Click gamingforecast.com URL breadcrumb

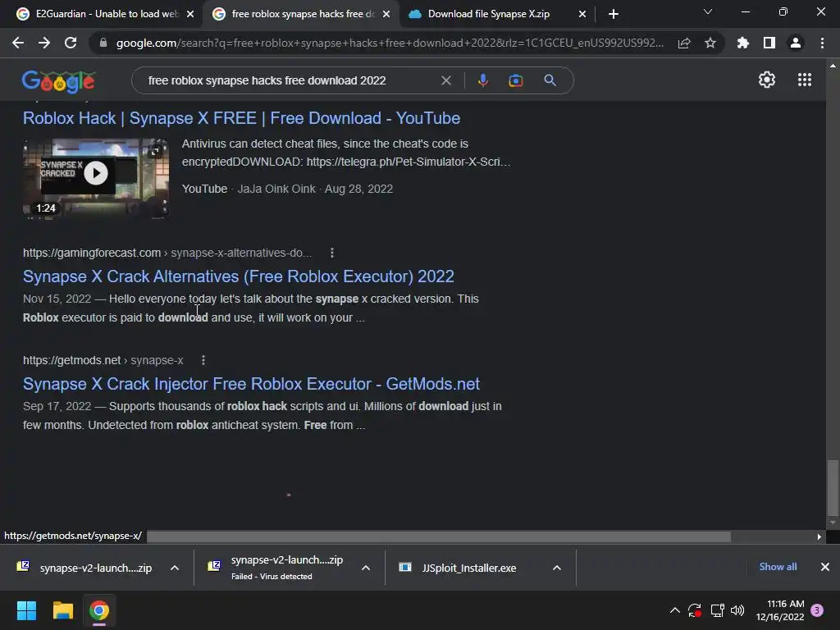[167, 253]
